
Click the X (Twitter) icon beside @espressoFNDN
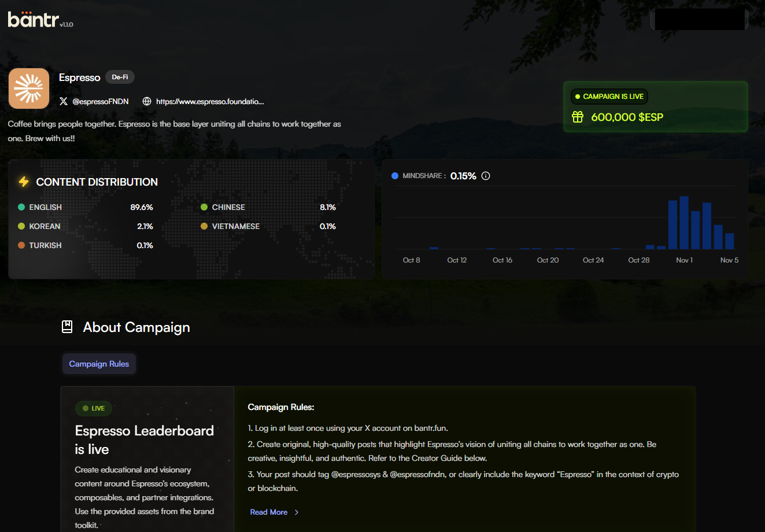(64, 101)
